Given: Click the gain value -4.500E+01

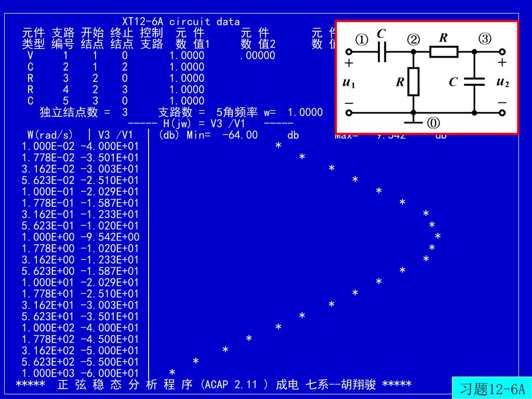Looking at the screenshot, I should click(x=110, y=339).
